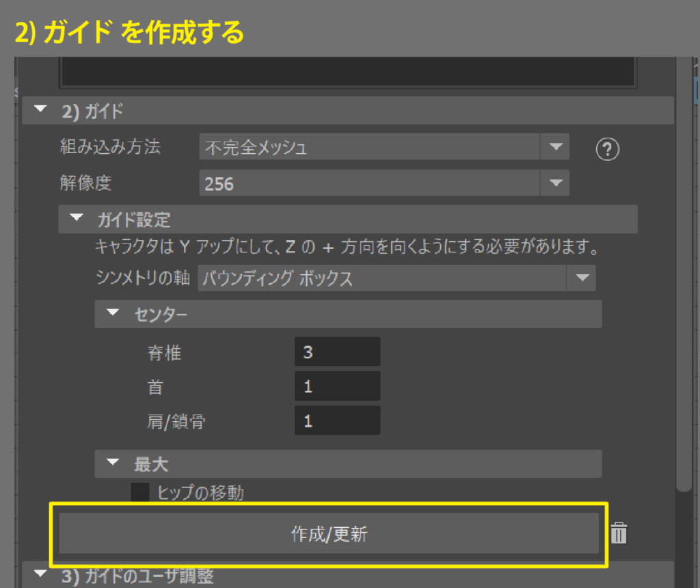Click the panel's vertical scrollbar
This screenshot has width=700, height=588.
pyautogui.click(x=684, y=273)
